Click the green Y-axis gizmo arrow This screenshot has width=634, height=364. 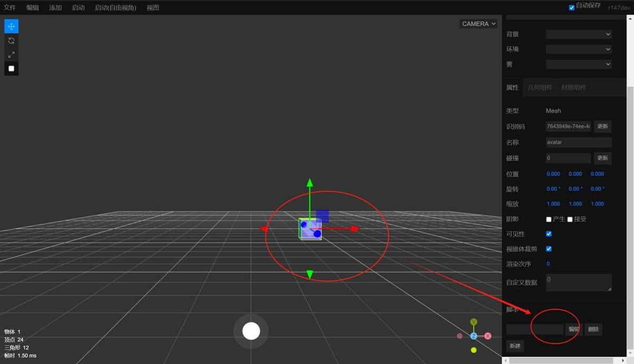point(310,183)
